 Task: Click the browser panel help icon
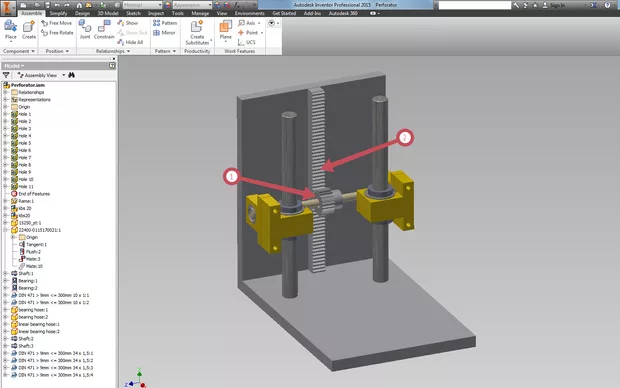tap(112, 66)
